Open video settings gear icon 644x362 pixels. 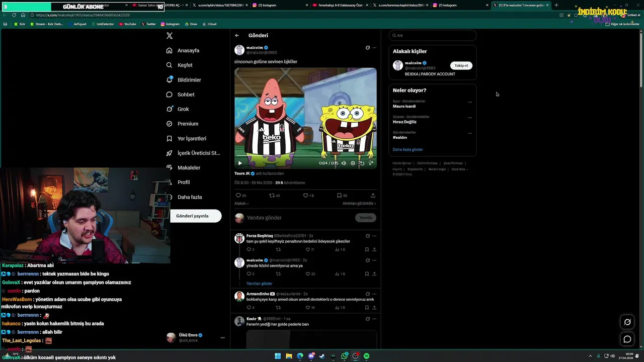[353, 163]
